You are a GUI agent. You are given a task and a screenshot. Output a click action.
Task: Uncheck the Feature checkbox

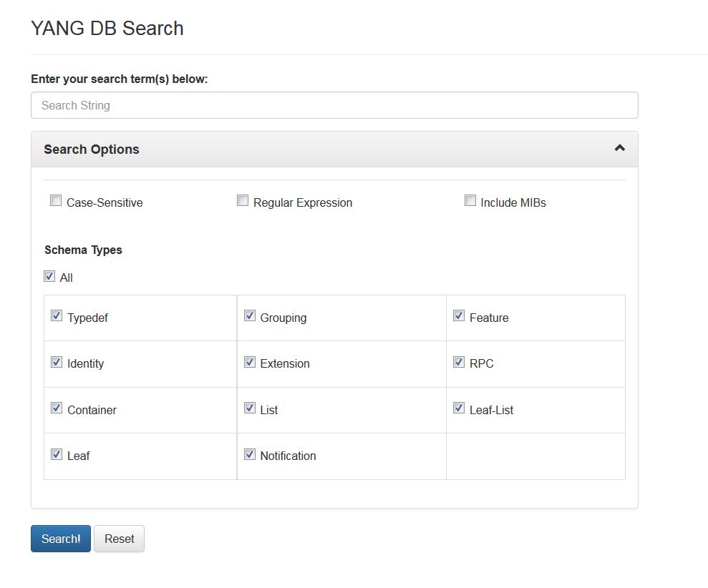[x=459, y=315]
